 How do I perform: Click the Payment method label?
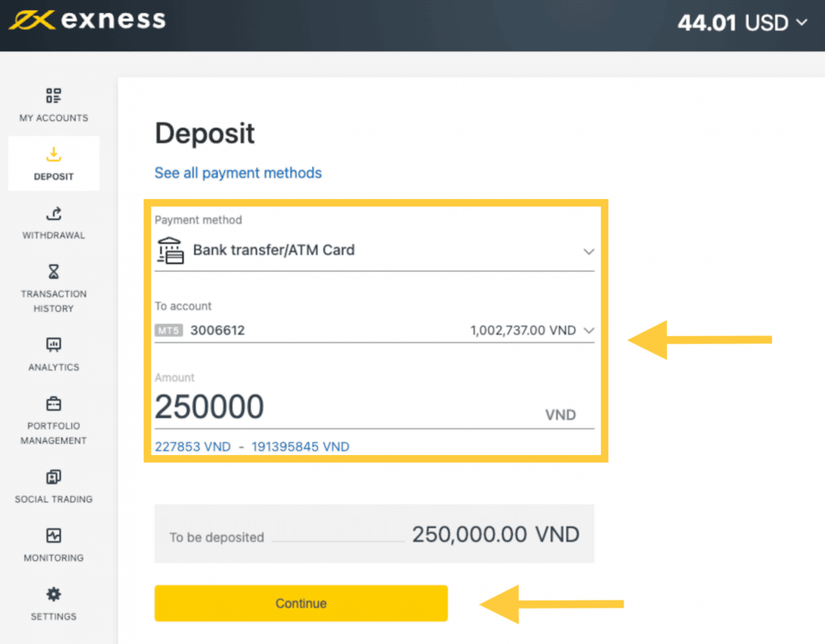[x=198, y=220]
